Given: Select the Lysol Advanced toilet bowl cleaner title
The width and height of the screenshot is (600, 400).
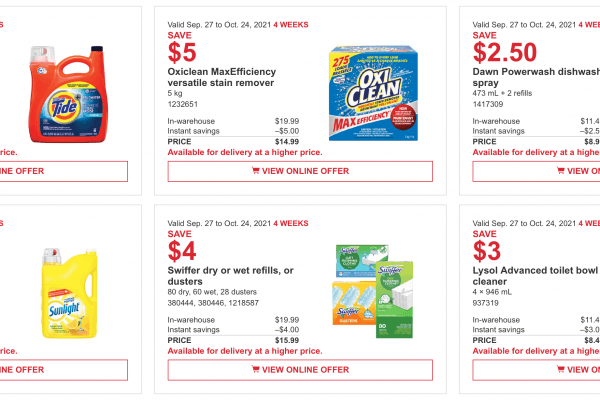Looking at the screenshot, I should click(535, 276).
